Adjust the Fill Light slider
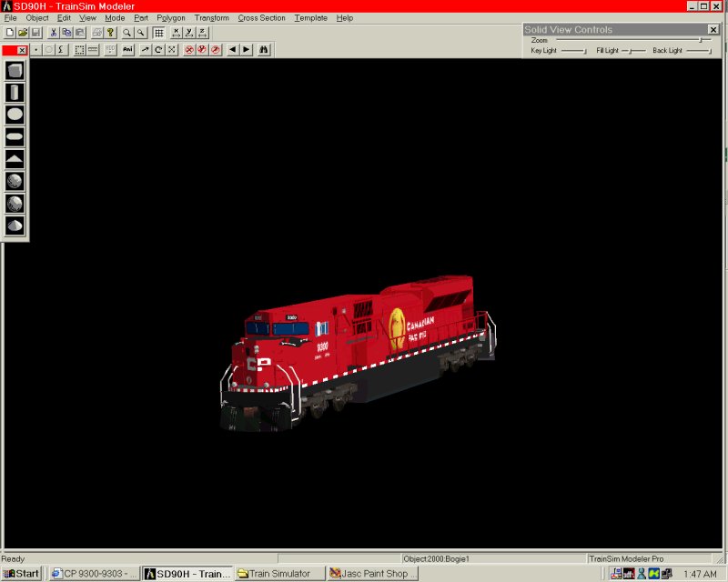This screenshot has width=728, height=582. tap(633, 51)
